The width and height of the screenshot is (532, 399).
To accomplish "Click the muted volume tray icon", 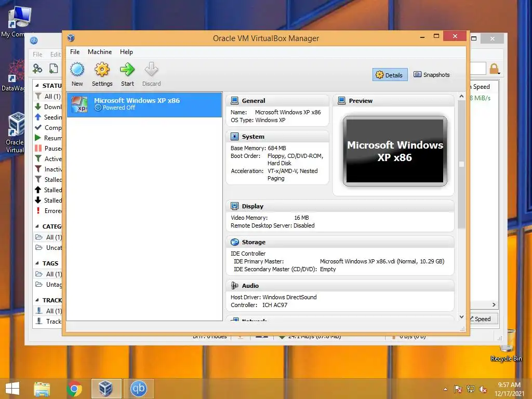I will (x=483, y=389).
